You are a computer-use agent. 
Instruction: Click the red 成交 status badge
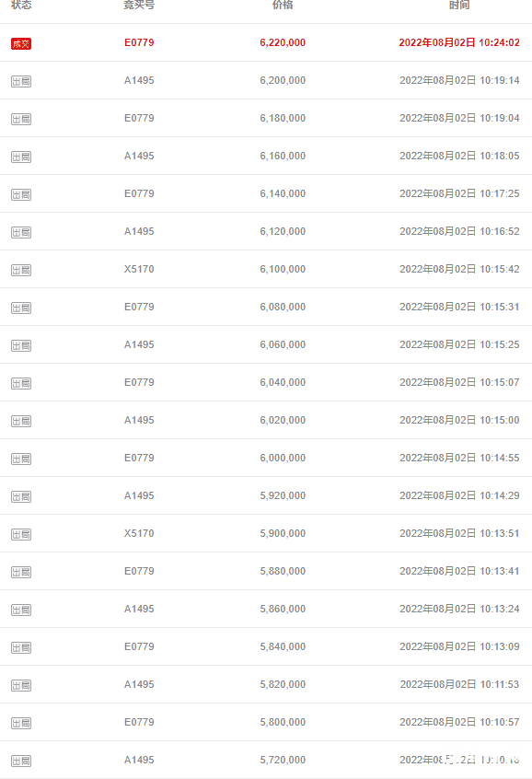click(21, 43)
